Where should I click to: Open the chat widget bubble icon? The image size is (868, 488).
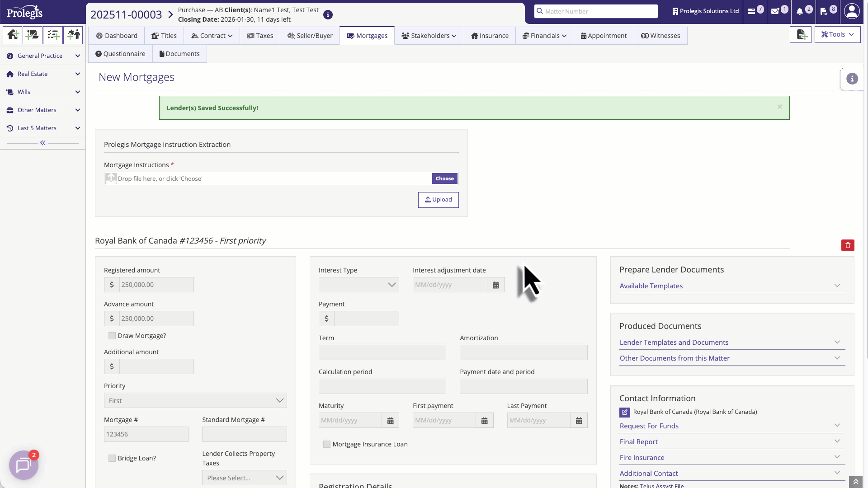(x=24, y=465)
